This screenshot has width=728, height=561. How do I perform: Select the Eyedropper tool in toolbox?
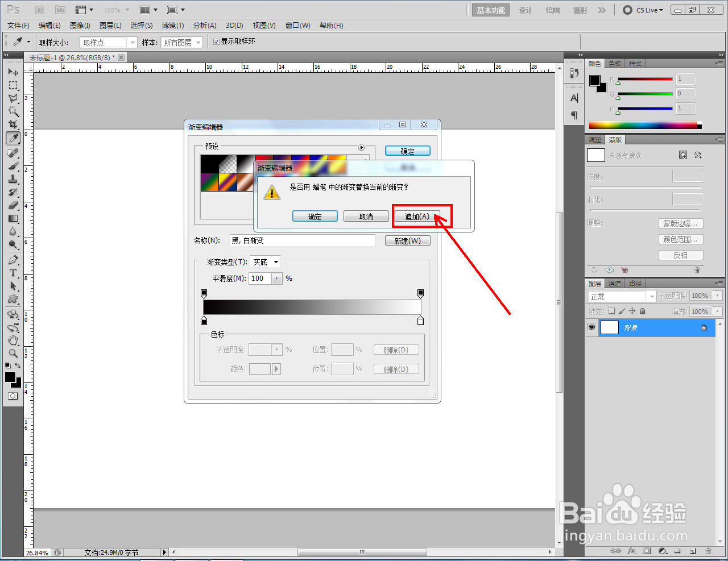(x=13, y=138)
